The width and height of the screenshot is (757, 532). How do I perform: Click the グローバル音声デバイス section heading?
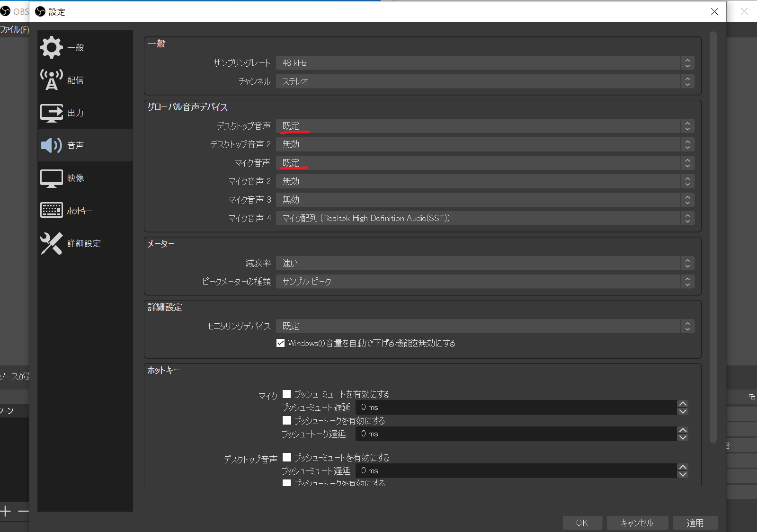[x=187, y=107]
